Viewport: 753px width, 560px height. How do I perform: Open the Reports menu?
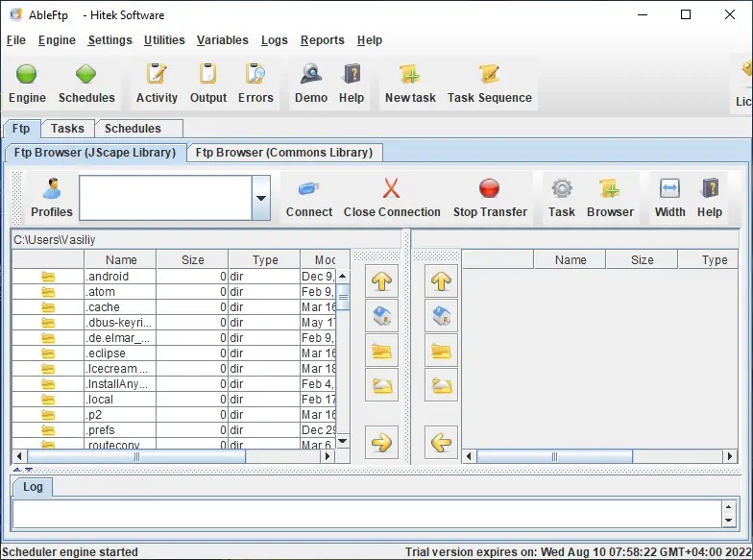tap(323, 40)
